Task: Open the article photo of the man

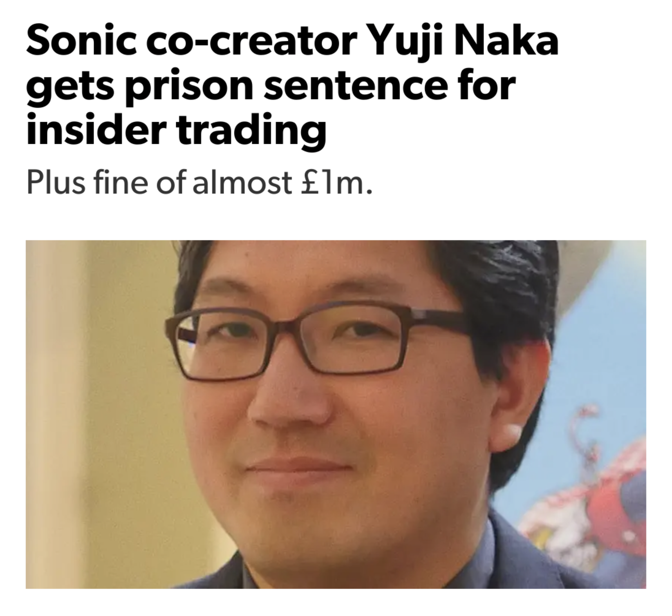Action: pyautogui.click(x=336, y=414)
